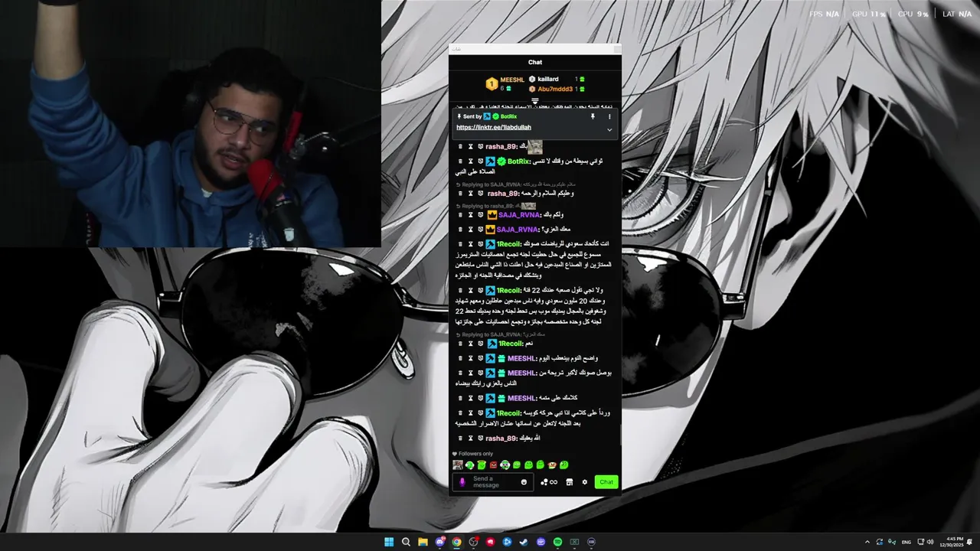Ban SAJA_RVNA from the معك العزي row
The image size is (980, 551).
coord(480,229)
